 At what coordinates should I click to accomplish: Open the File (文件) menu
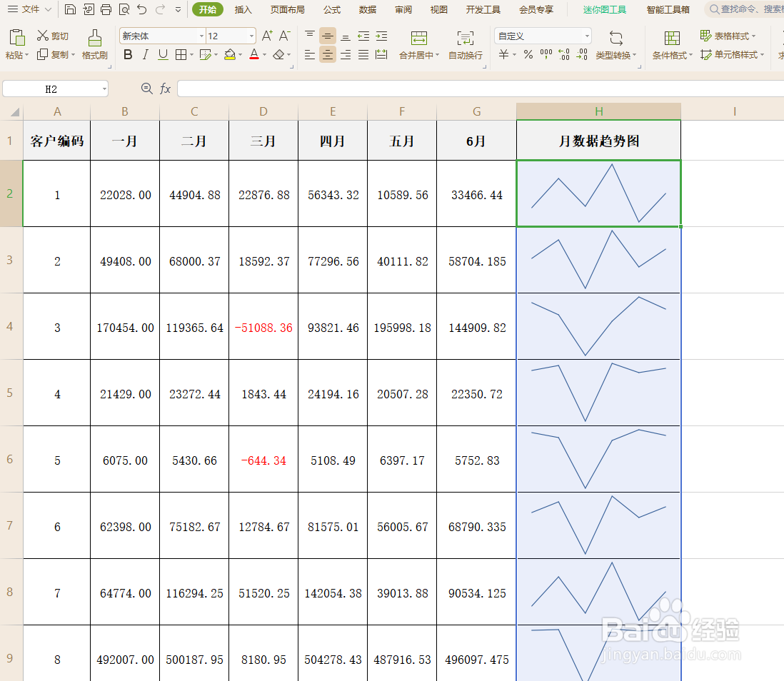tap(30, 9)
